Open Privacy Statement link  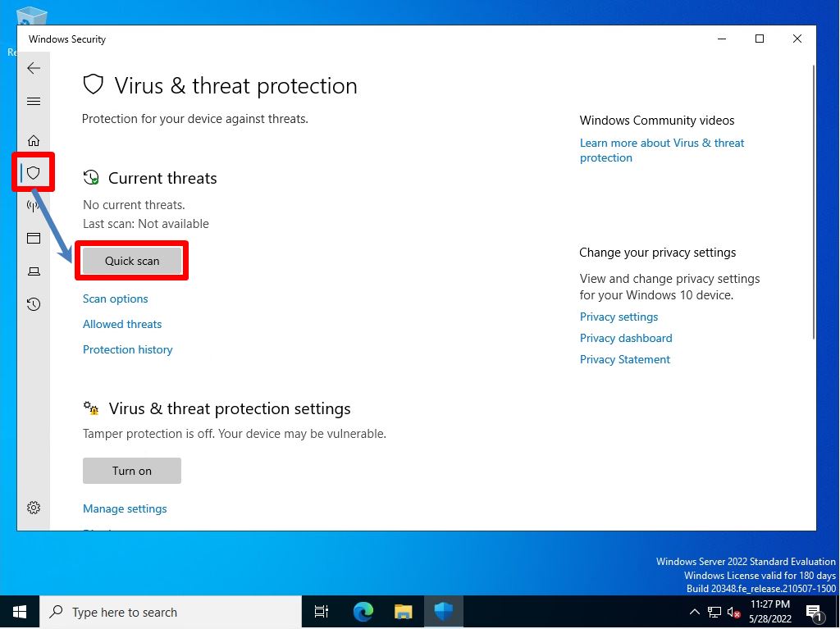624,359
